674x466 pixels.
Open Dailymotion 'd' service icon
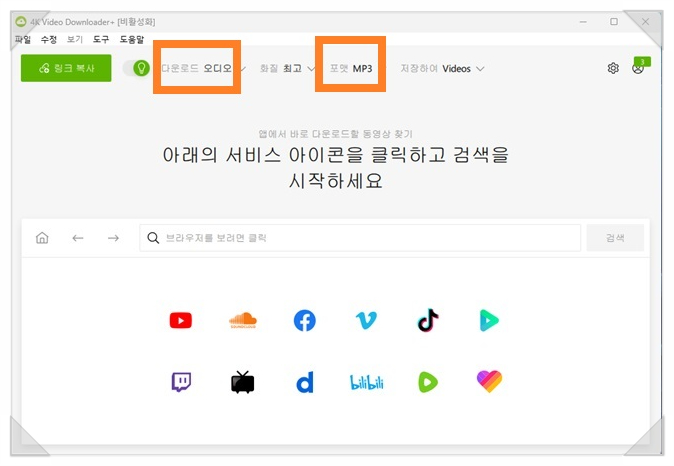click(x=305, y=382)
